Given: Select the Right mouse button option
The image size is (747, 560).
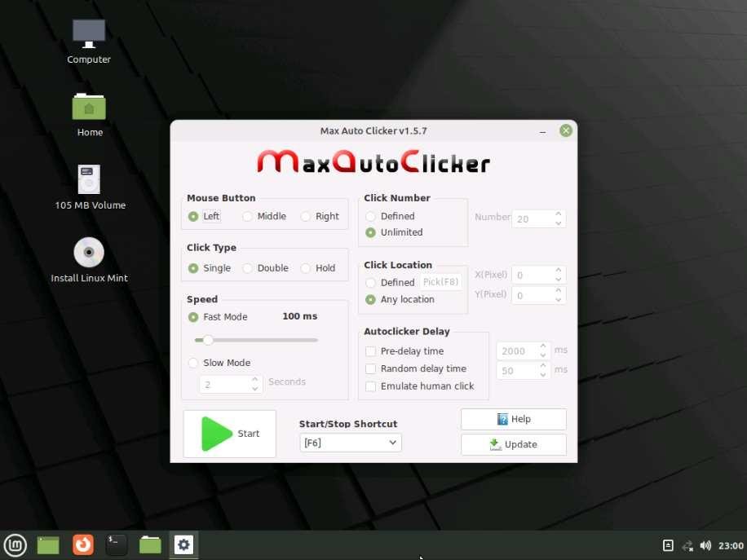Looking at the screenshot, I should pyautogui.click(x=307, y=216).
